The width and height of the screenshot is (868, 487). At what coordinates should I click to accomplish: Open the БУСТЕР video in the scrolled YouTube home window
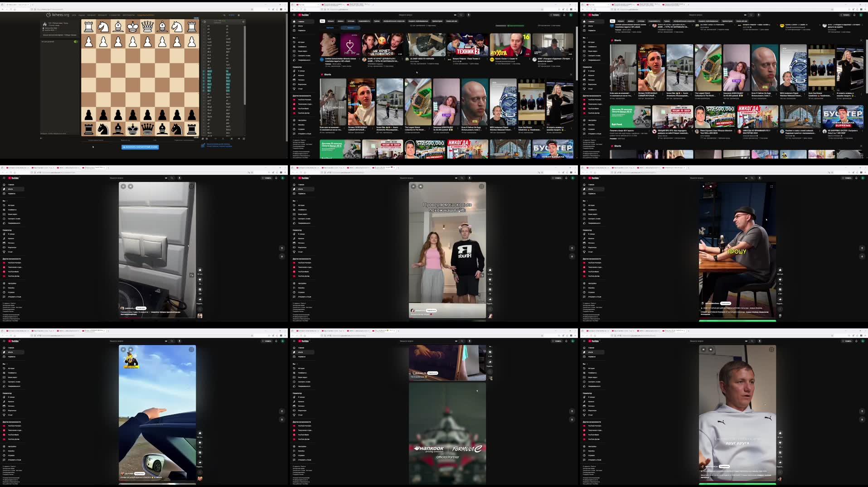842,117
